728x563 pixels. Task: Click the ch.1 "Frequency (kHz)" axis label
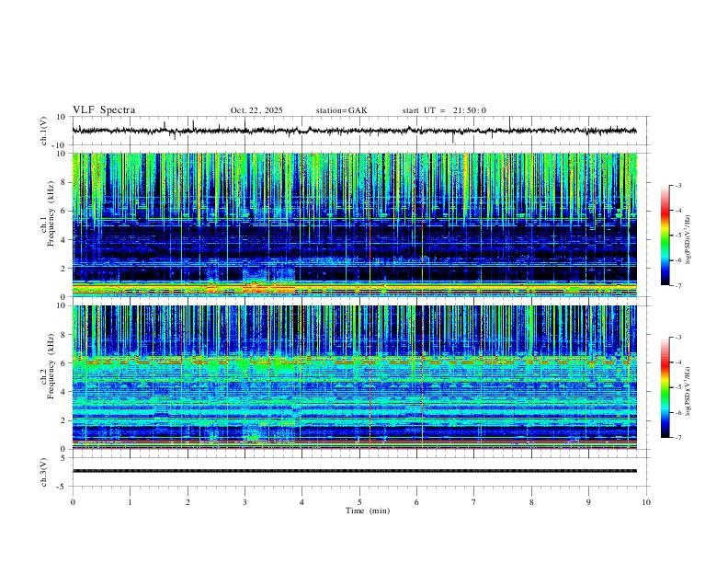pos(51,214)
